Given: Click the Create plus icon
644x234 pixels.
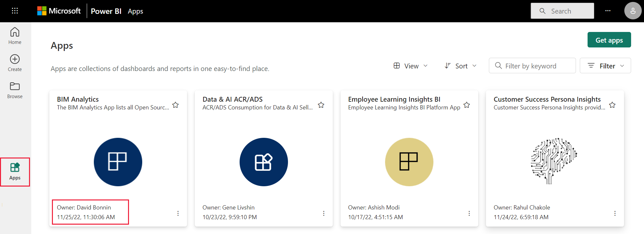Looking at the screenshot, I should 15,59.
